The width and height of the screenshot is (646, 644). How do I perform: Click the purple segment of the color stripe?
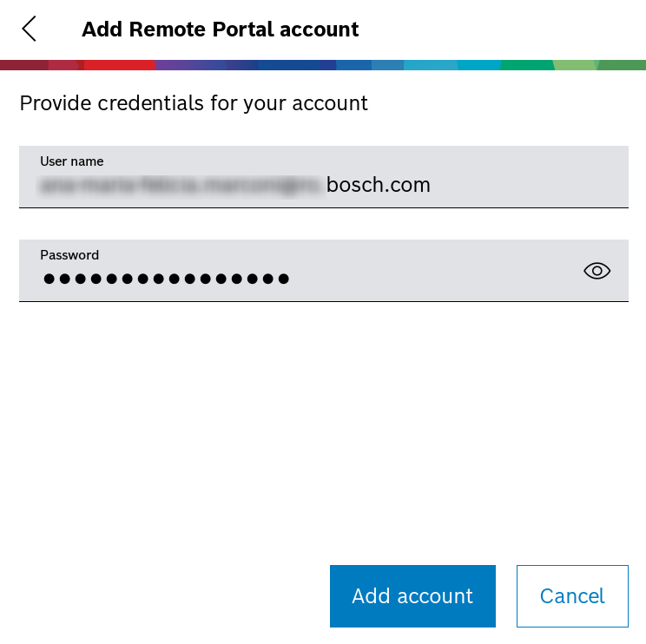point(187,65)
